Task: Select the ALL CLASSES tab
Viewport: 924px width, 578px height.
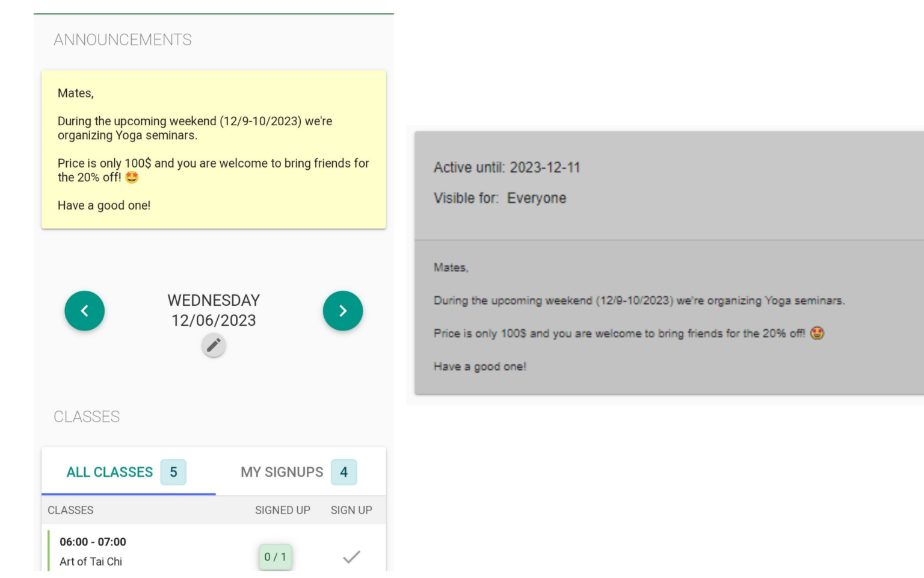Action: click(109, 472)
